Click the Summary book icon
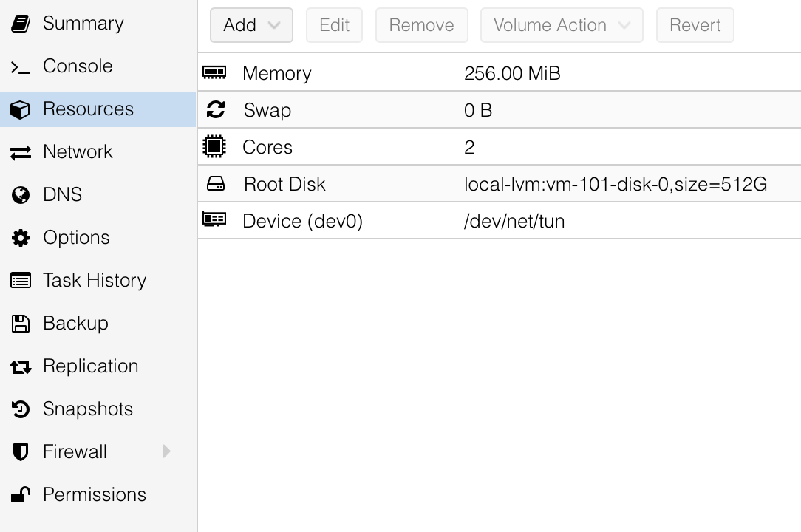The width and height of the screenshot is (801, 532). click(21, 24)
